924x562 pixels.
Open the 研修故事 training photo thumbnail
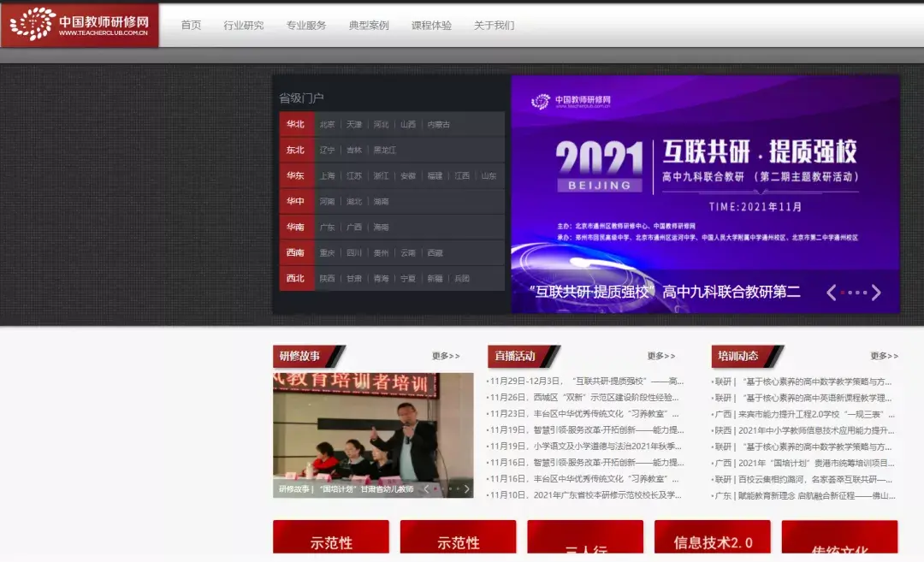tap(373, 435)
